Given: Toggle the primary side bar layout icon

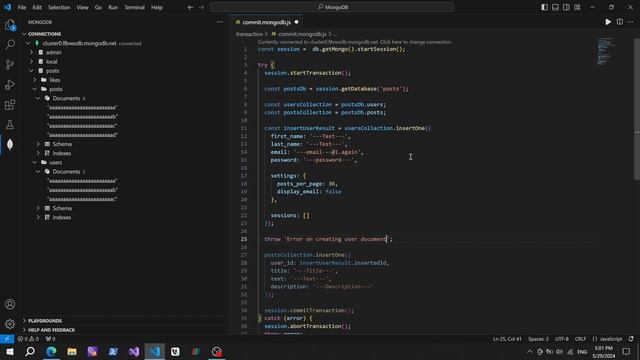Looking at the screenshot, I should [x=544, y=7].
